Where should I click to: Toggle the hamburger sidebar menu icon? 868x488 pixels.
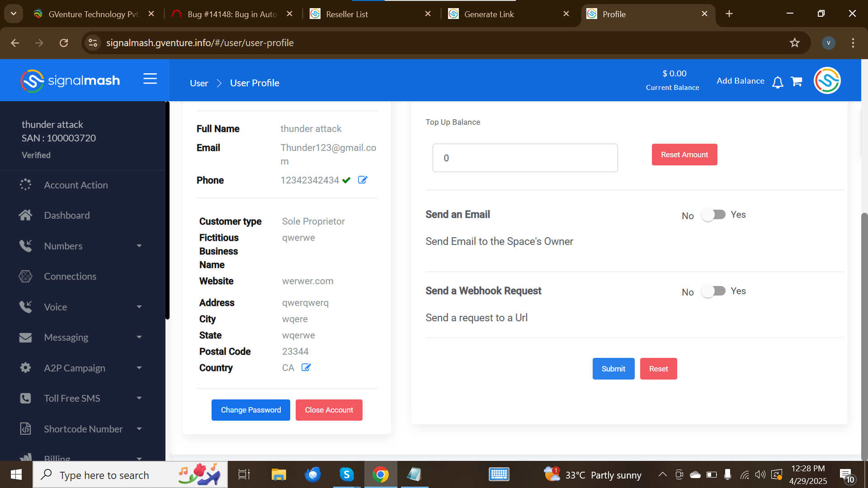coord(150,79)
